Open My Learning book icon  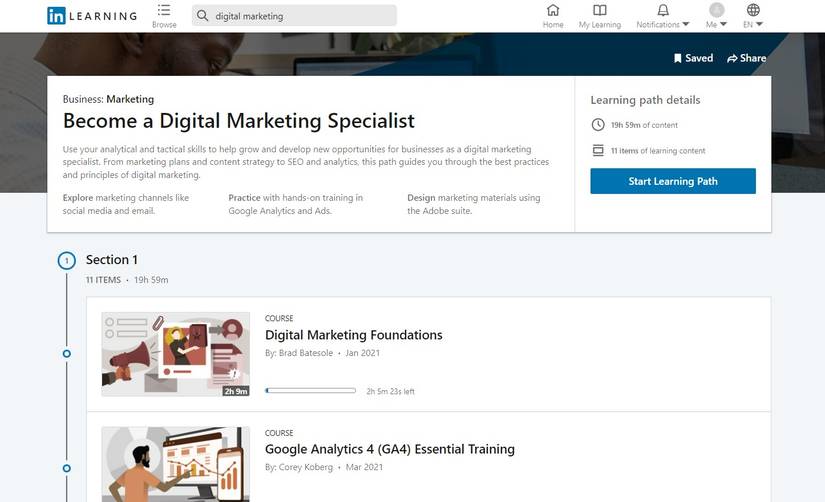599,11
